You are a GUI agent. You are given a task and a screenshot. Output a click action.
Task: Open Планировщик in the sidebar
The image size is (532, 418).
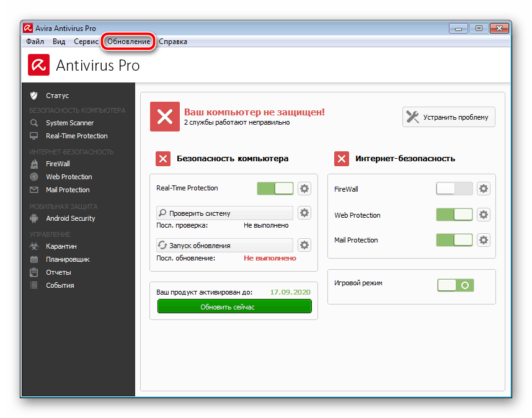[x=68, y=259]
